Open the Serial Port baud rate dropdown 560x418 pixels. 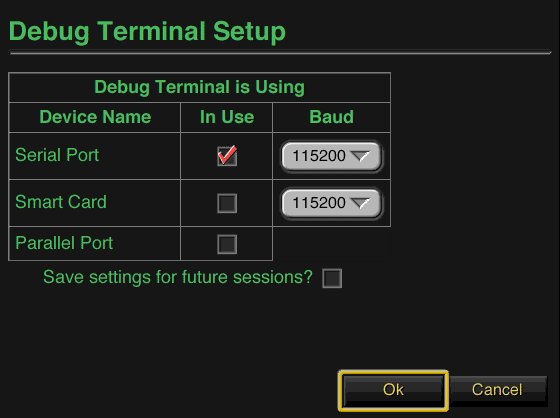click(331, 156)
